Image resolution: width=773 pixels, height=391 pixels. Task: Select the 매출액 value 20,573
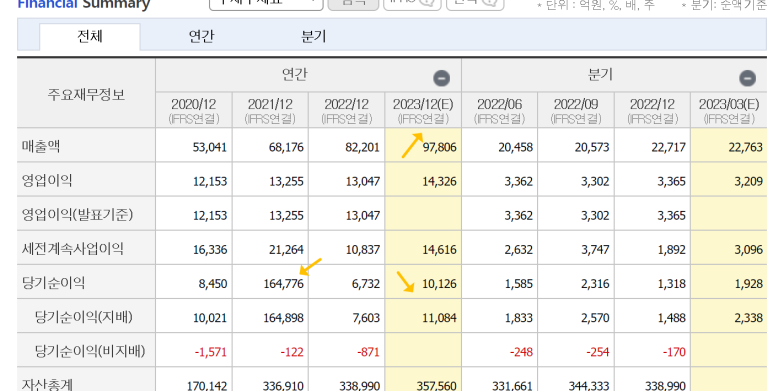pos(592,147)
